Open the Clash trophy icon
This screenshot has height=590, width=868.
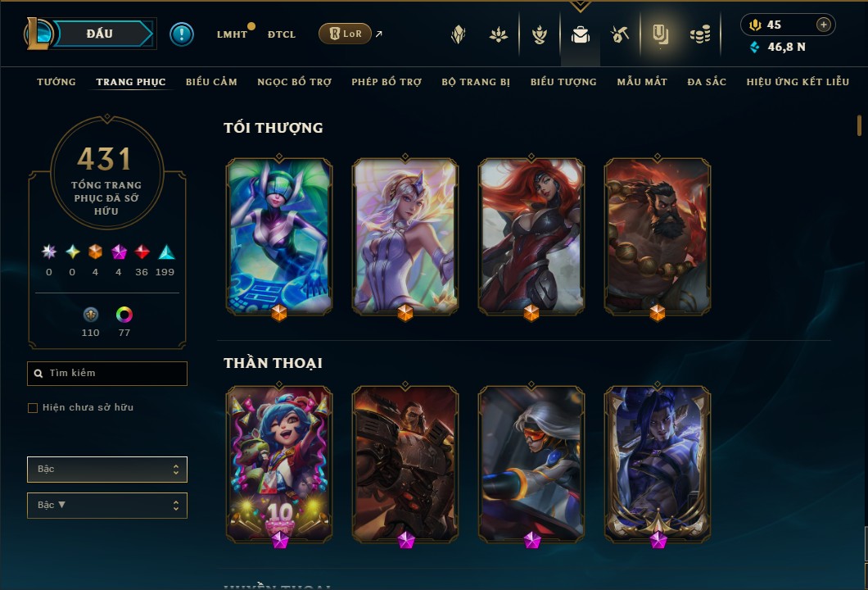pos(539,35)
